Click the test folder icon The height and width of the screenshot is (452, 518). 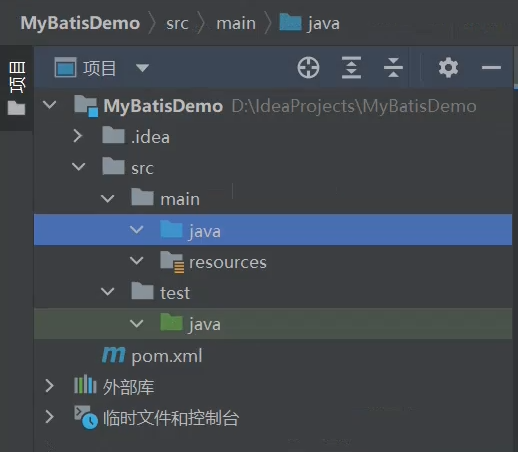[142, 291]
